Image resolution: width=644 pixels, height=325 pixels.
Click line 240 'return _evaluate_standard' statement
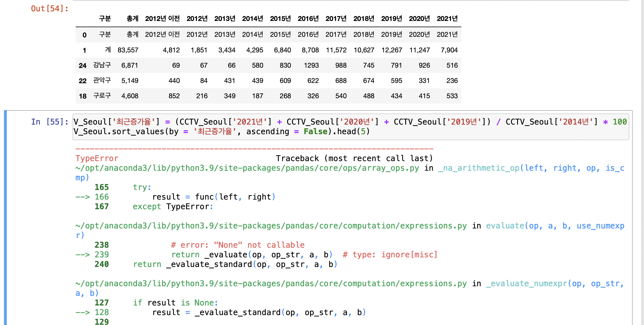[x=235, y=264]
